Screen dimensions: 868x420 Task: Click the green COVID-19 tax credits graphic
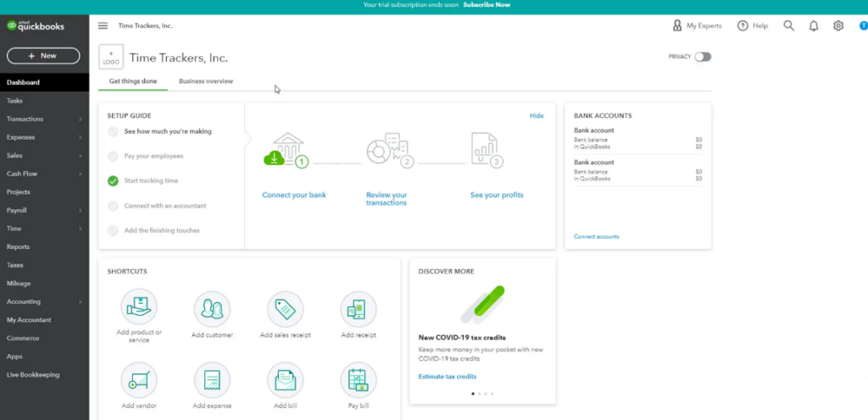[x=482, y=304]
